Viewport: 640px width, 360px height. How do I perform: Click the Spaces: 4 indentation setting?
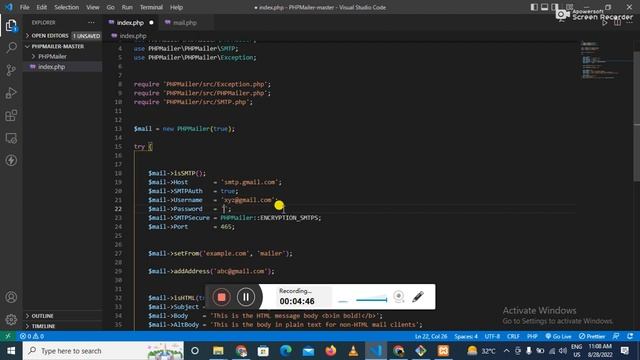tap(466, 336)
